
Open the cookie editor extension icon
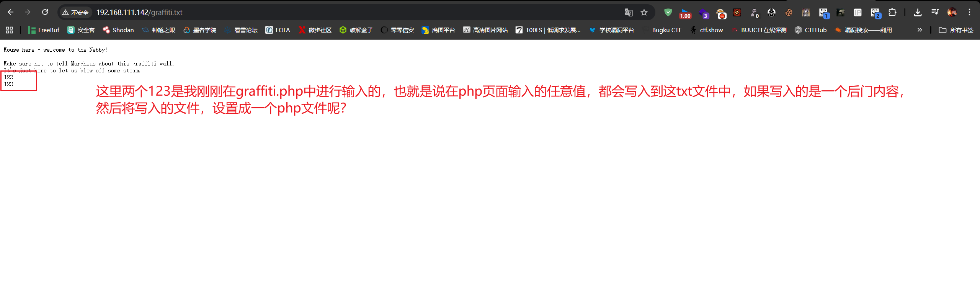pos(789,13)
